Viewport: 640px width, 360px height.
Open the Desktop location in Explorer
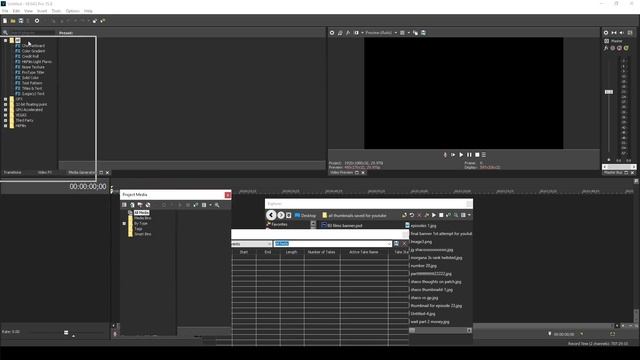coord(305,216)
